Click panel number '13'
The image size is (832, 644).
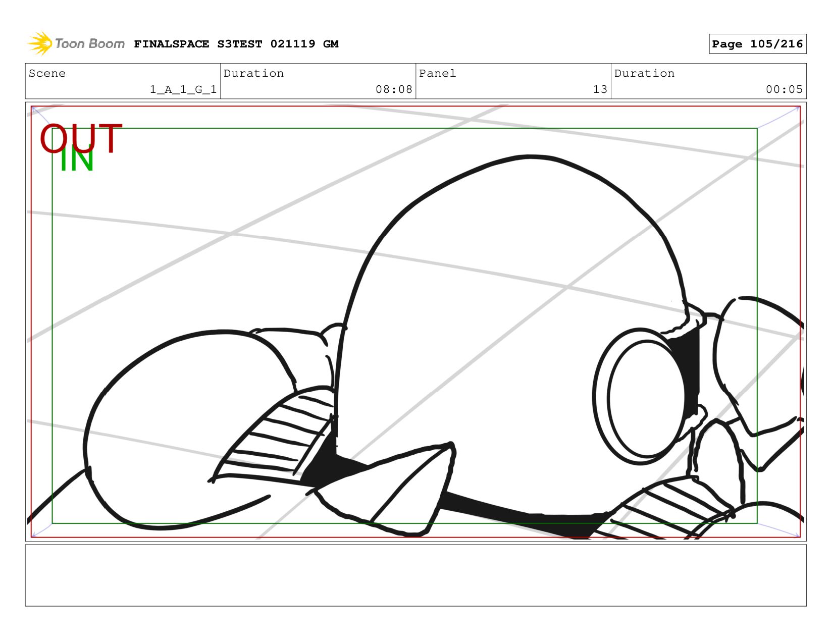600,89
